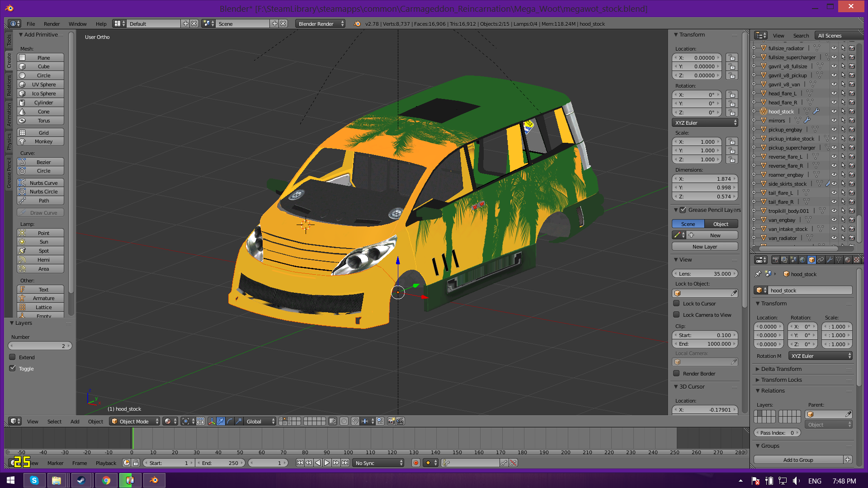Viewport: 868px width, 488px height.
Task: Click the OpenGL render animation clapper icon
Action: point(400,421)
